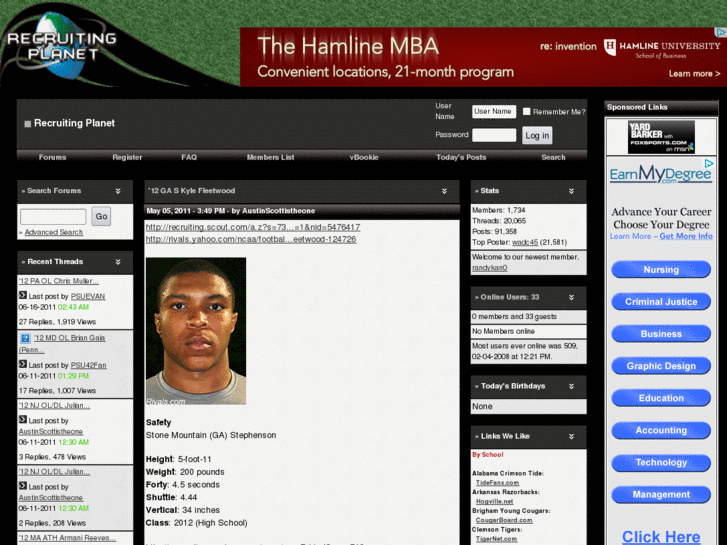Select the Technology degree button
Viewport: 727px width, 545px height.
(661, 462)
